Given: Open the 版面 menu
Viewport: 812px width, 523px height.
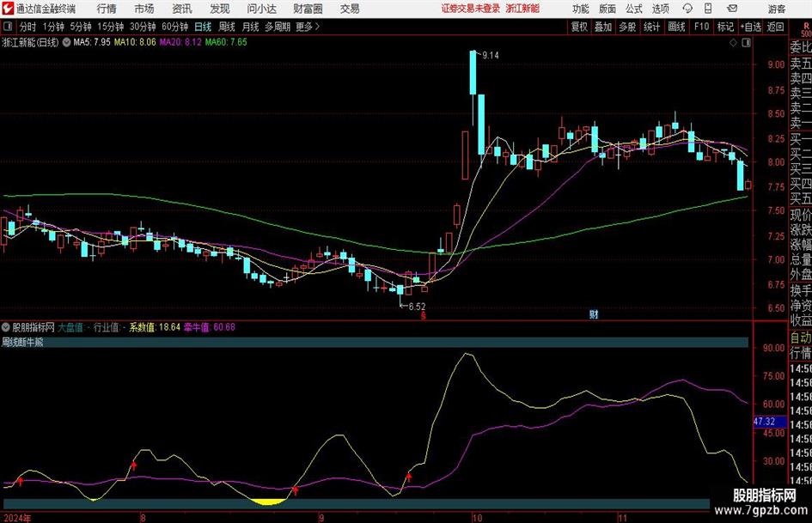Looking at the screenshot, I should (x=607, y=9).
